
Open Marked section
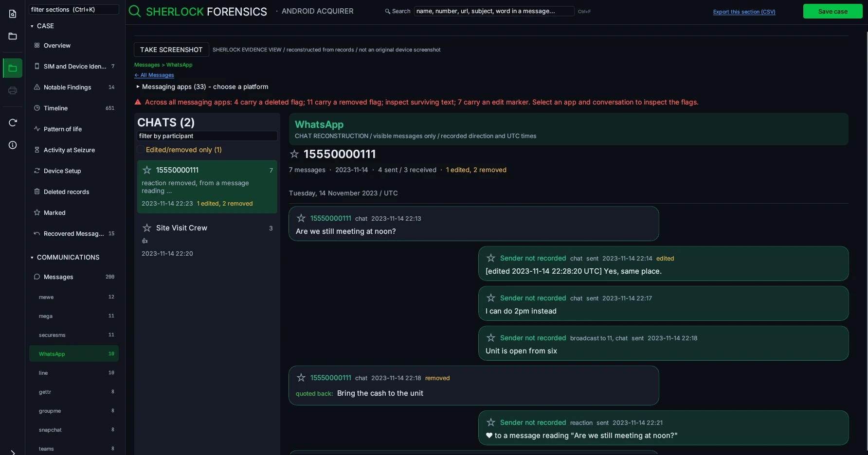point(74,212)
